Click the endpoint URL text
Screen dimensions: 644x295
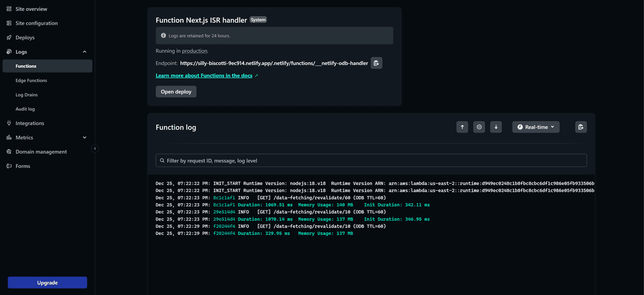274,64
